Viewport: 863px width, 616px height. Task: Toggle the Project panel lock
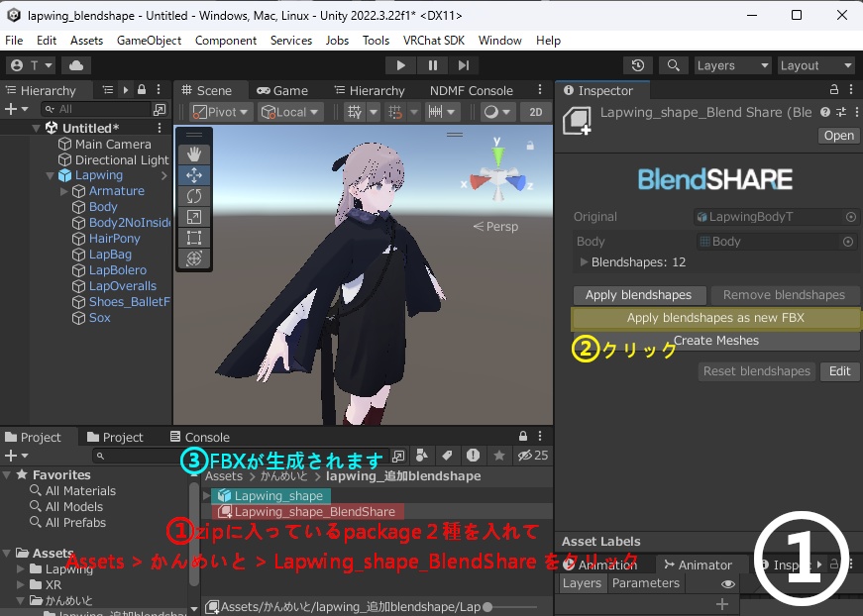coord(523,436)
